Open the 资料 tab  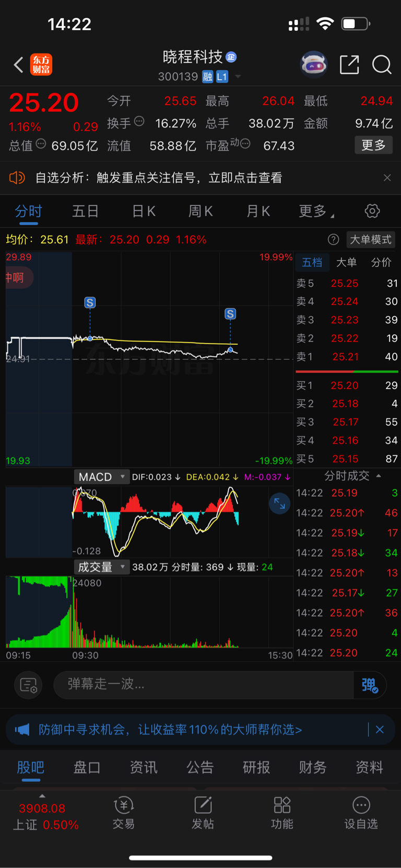pyautogui.click(x=369, y=767)
